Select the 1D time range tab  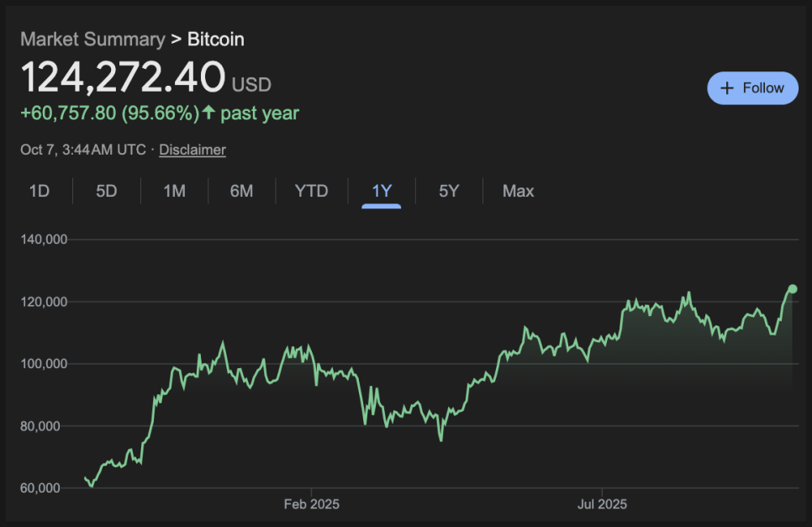click(x=40, y=191)
